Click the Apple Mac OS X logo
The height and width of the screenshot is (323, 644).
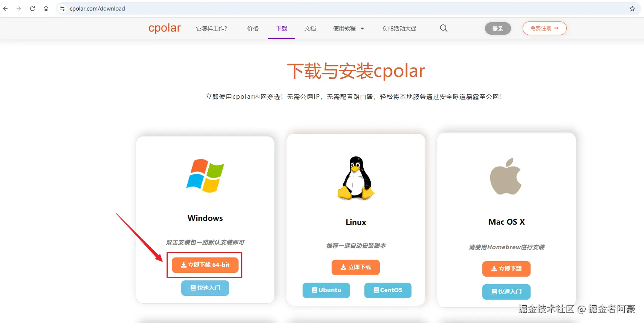[506, 176]
